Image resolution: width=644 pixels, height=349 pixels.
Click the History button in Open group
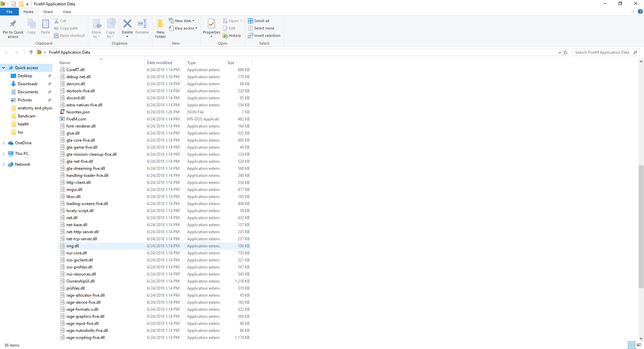[232, 36]
